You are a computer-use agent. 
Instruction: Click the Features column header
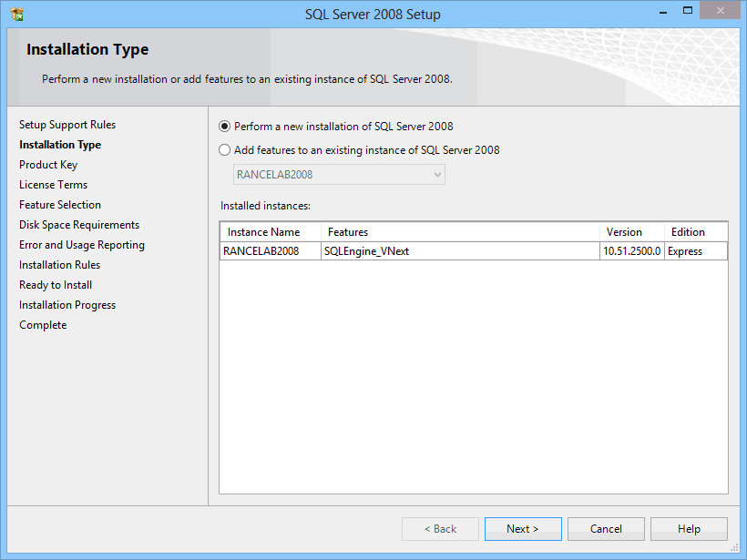pos(460,232)
